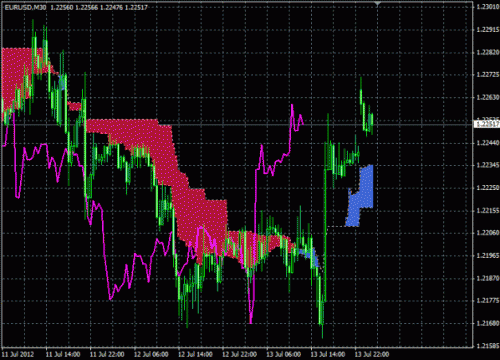
Task: Select the current price label 1.22517
Action: pyautogui.click(x=487, y=124)
